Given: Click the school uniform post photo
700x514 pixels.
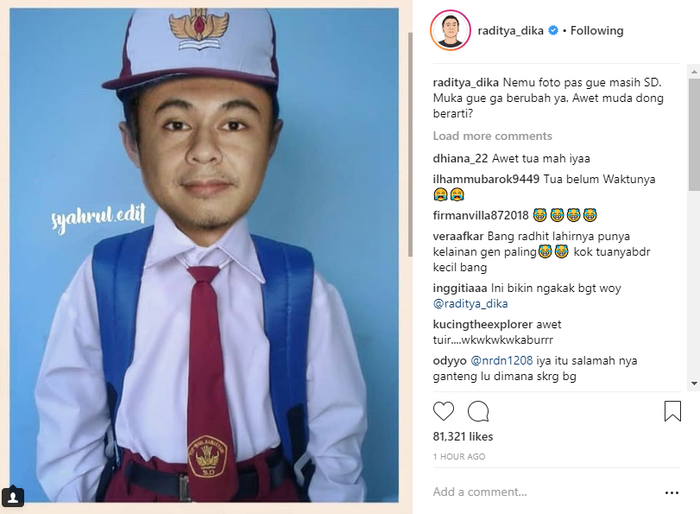Looking at the screenshot, I should coord(204,256).
